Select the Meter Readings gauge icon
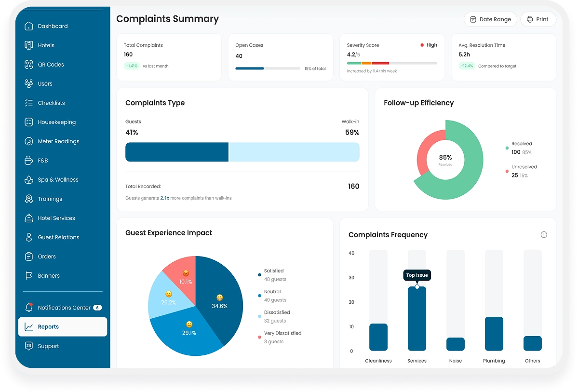This screenshot has width=578, height=392. [x=29, y=141]
